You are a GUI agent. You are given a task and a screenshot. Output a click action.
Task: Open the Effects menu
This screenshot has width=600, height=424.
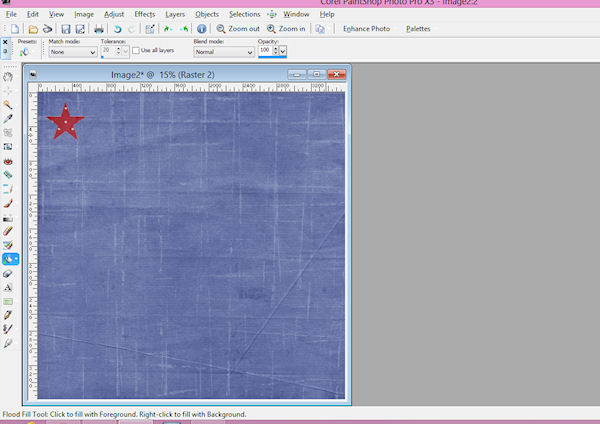click(145, 14)
